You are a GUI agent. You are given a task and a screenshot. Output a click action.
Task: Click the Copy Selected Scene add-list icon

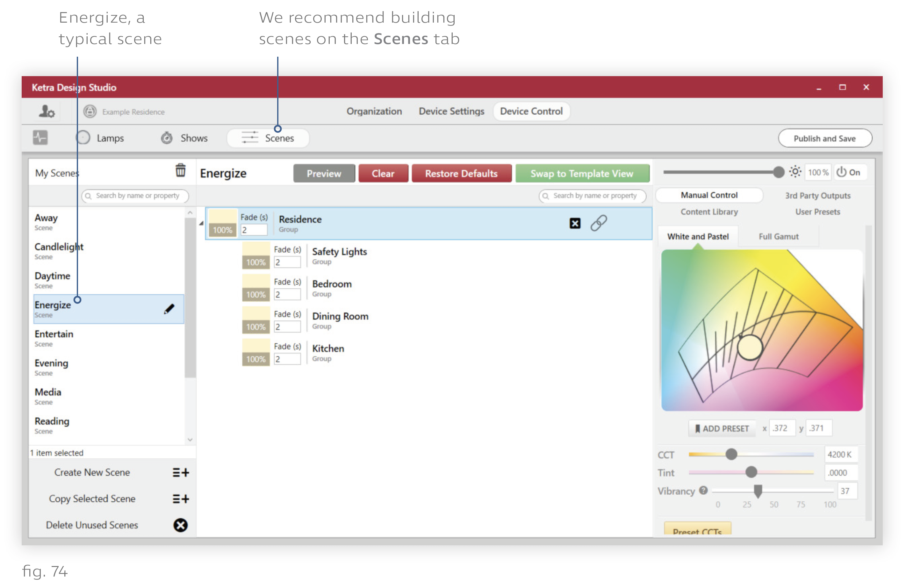[180, 499]
